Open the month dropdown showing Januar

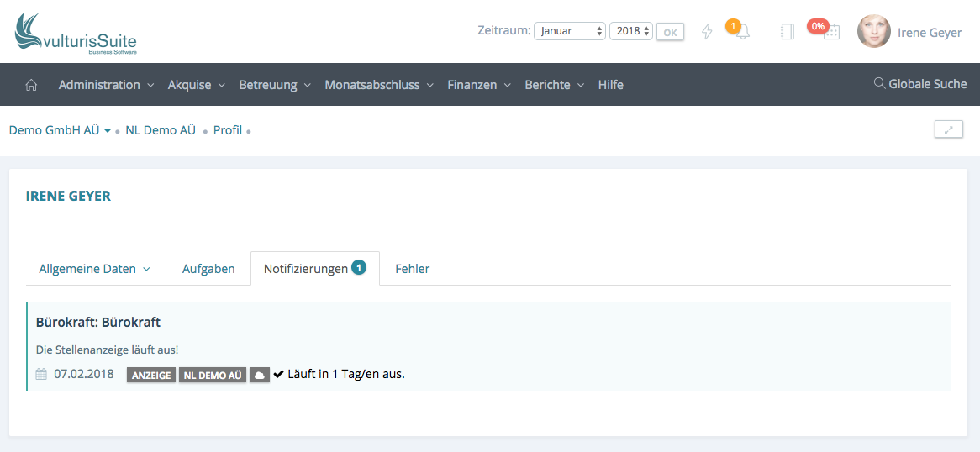[x=569, y=31]
